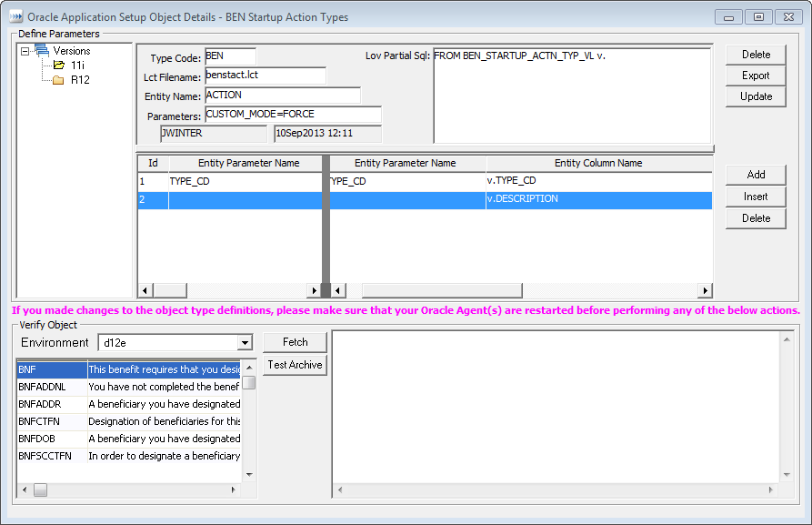Image resolution: width=812 pixels, height=525 pixels.
Task: Click the application icon in title bar
Action: tap(16, 16)
